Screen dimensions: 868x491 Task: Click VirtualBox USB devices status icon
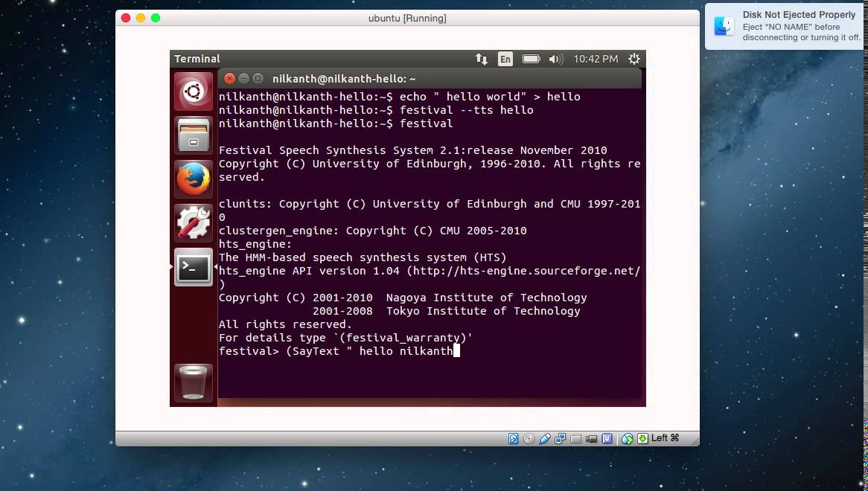tap(545, 438)
